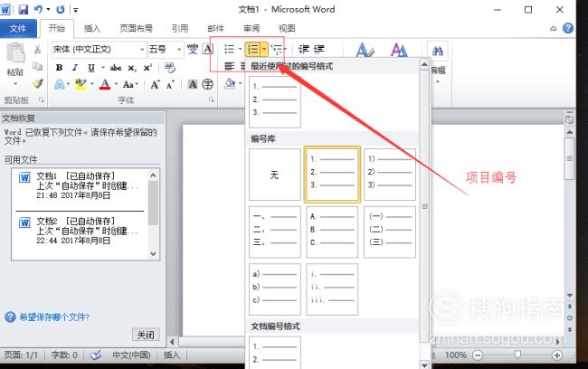The height and width of the screenshot is (369, 588).
Task: Toggle superscript x² formatting
Action: (x=147, y=68)
